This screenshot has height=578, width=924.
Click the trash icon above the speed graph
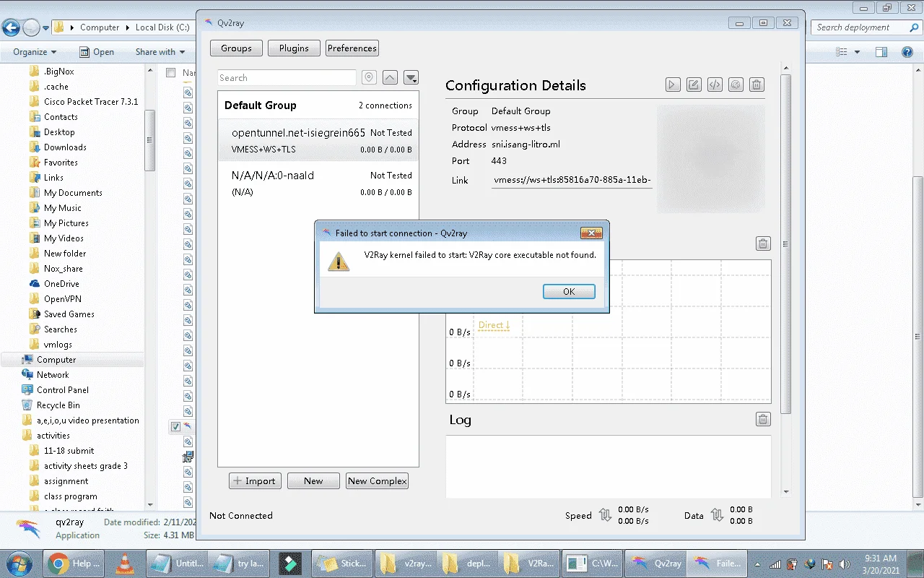763,243
